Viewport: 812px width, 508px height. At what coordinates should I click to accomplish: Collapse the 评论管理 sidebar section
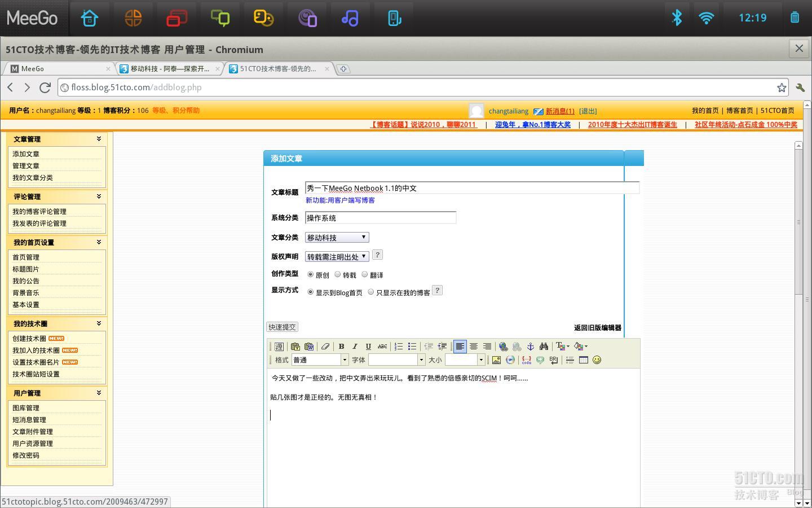click(99, 196)
